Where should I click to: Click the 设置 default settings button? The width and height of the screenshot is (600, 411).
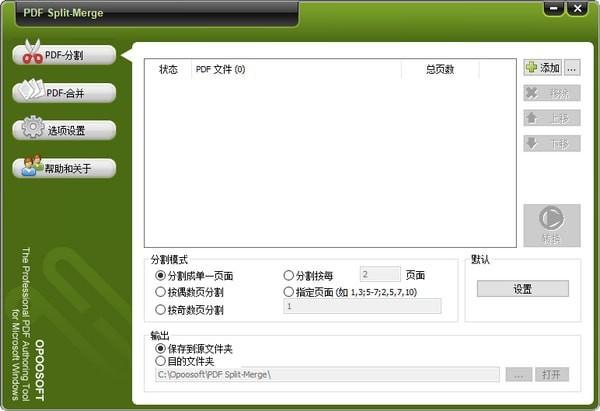coord(523,289)
